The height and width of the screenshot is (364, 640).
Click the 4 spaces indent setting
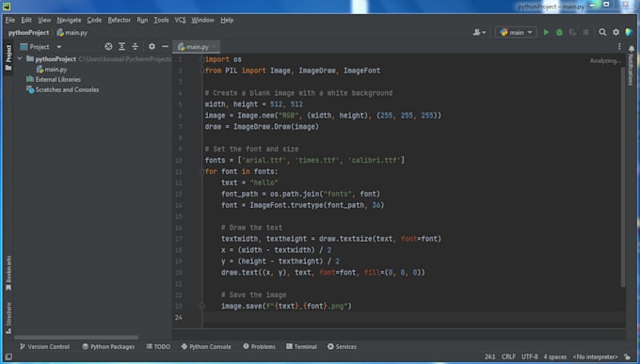coord(555,357)
